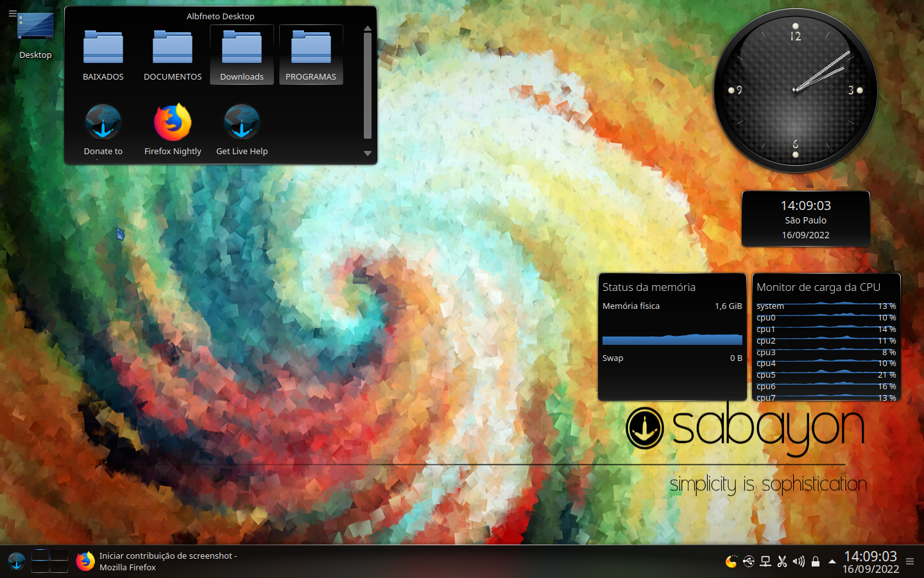Open the Sabayon application launcher in the panel
924x578 pixels.
coord(16,561)
